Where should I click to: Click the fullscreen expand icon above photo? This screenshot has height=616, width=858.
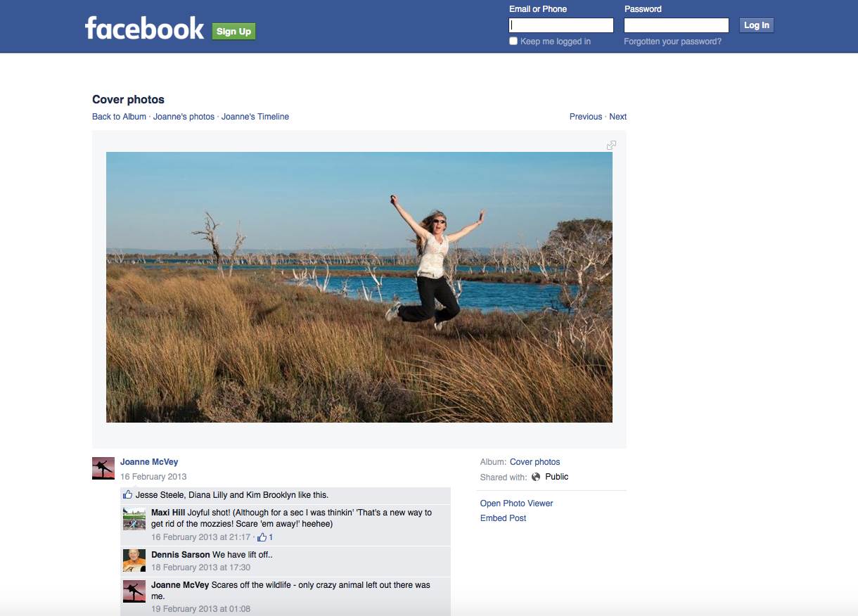click(x=611, y=146)
